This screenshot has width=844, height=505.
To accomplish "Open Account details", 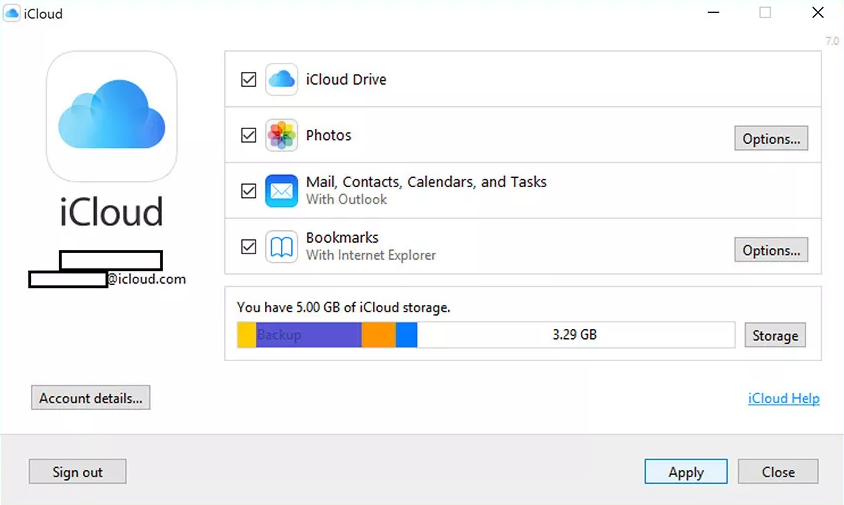I will click(90, 398).
